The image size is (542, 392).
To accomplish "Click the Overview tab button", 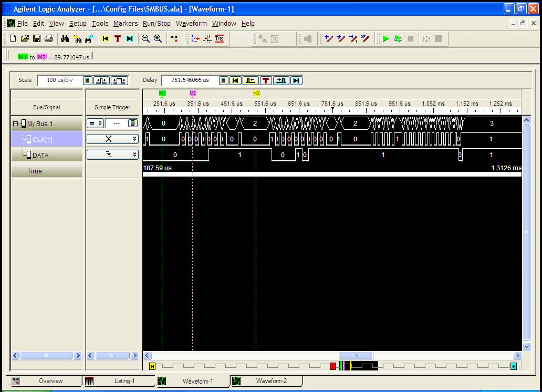I will 50,381.
